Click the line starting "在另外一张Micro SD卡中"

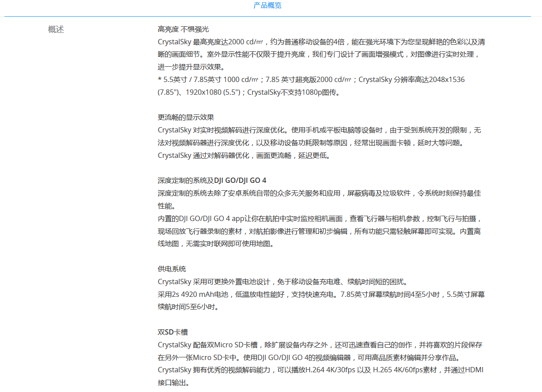click(x=309, y=357)
